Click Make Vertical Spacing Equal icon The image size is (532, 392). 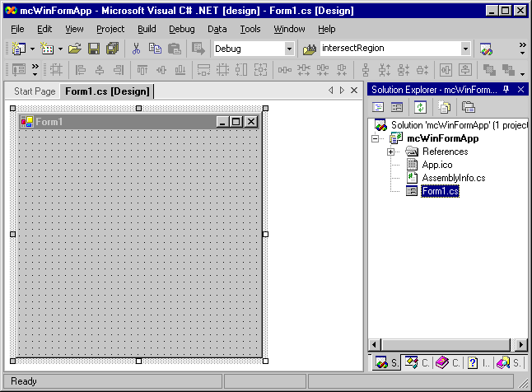[x=366, y=70]
